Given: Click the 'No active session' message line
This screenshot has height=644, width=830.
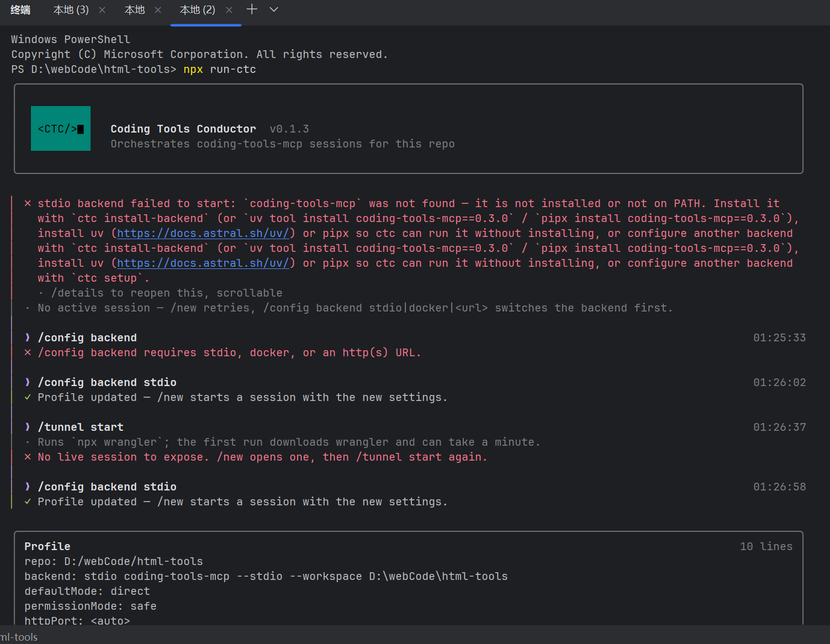Looking at the screenshot, I should click(x=356, y=308).
